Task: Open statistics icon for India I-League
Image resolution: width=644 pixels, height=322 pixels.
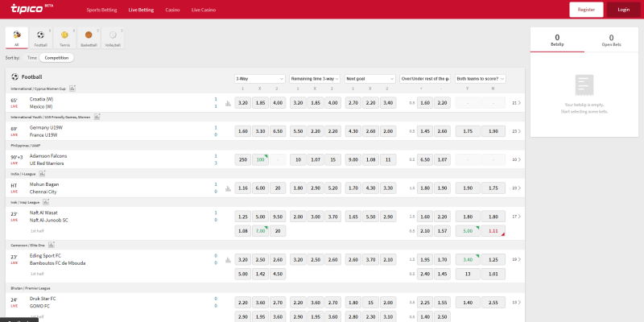Action: tap(42, 174)
